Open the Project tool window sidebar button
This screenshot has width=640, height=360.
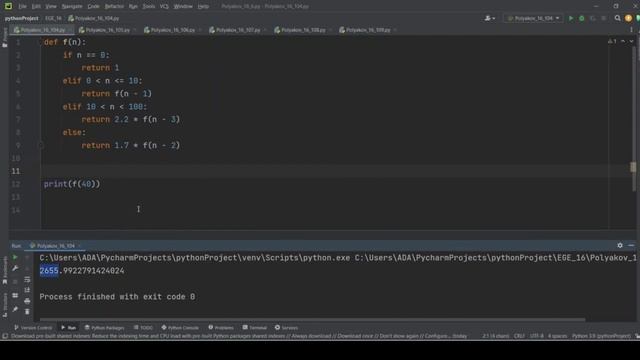(x=4, y=38)
